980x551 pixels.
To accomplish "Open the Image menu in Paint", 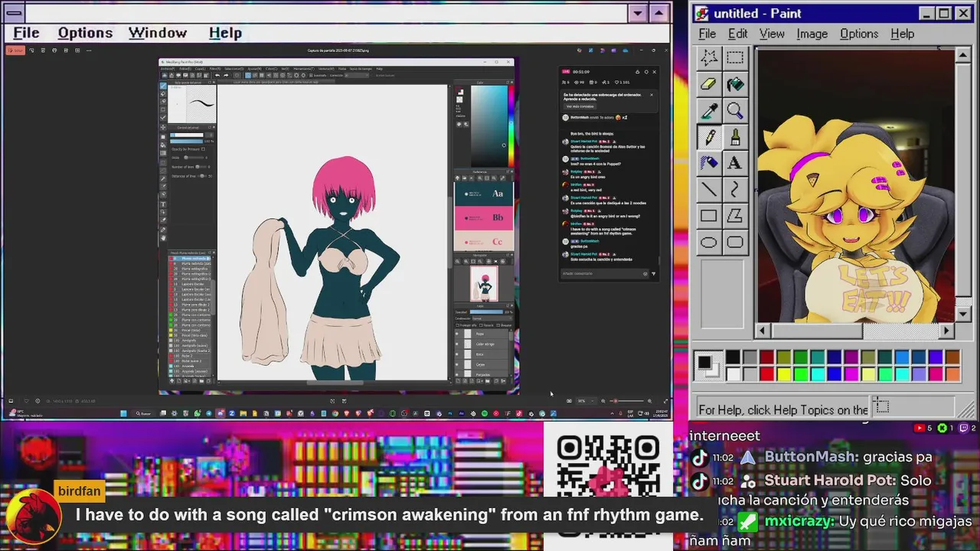I will pyautogui.click(x=812, y=34).
